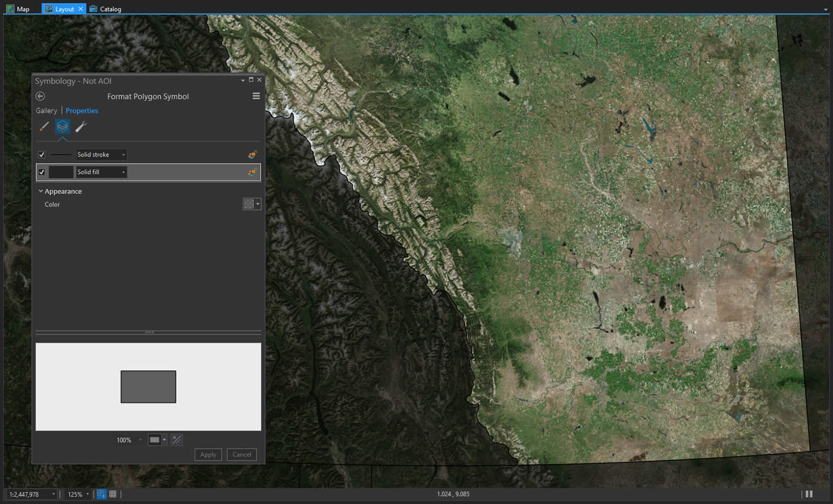Click the Apply button

[208, 455]
